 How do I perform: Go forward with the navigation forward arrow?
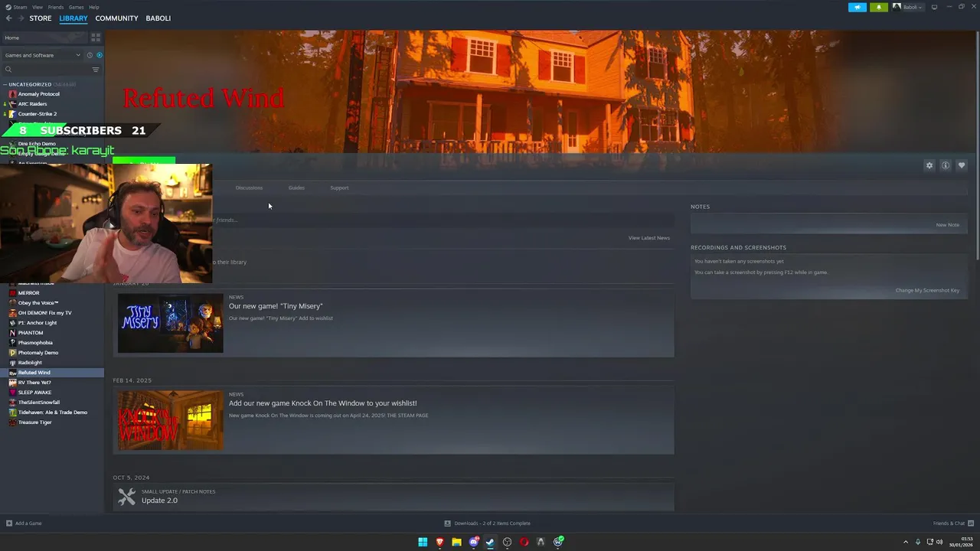20,18
